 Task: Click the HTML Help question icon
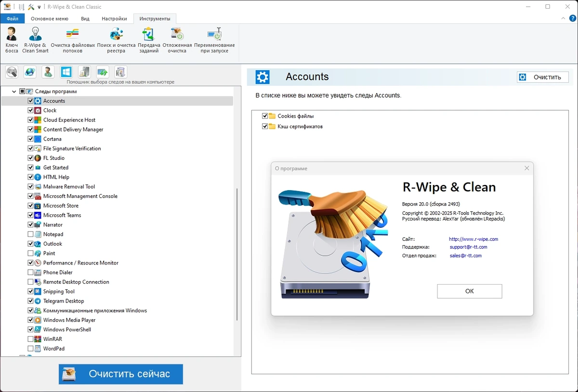(x=38, y=177)
